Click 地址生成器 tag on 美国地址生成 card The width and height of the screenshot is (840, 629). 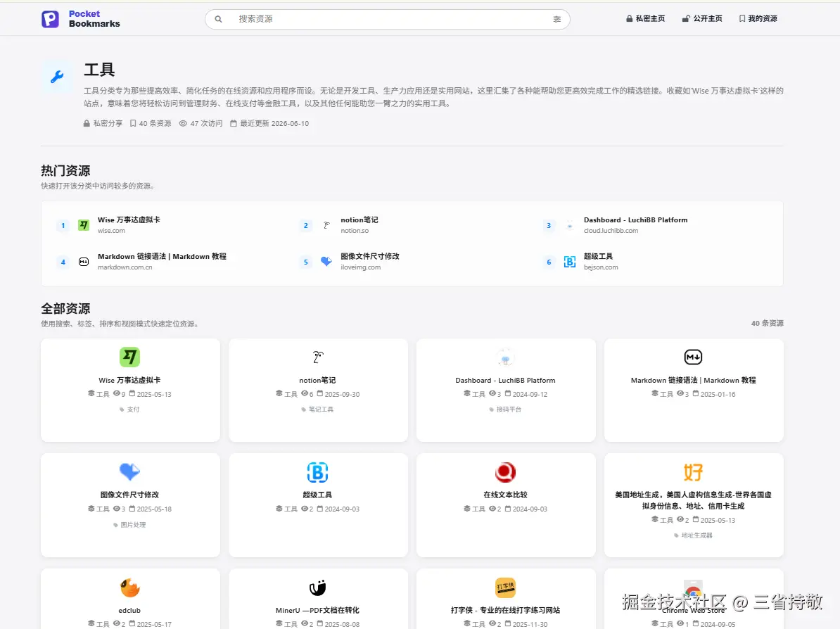tap(693, 535)
